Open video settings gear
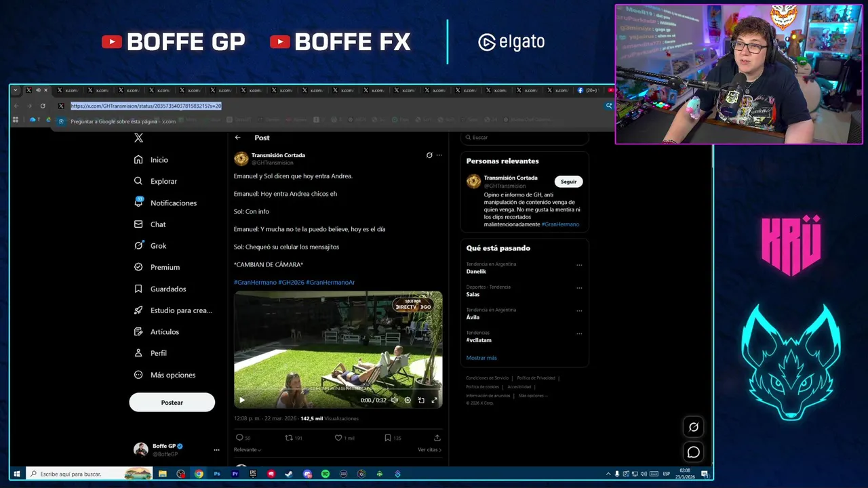 [x=408, y=400]
